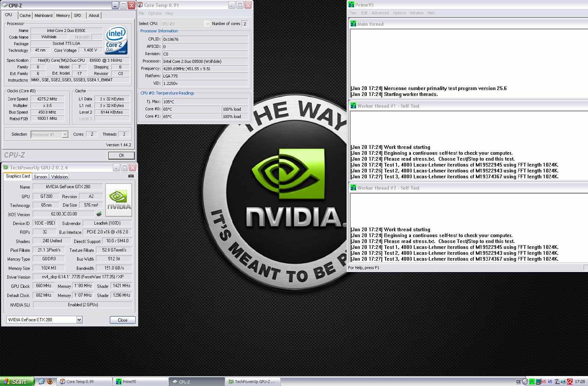This screenshot has width=588, height=386.
Task: Open the Processor #1 selection dropdown
Action: (50, 135)
